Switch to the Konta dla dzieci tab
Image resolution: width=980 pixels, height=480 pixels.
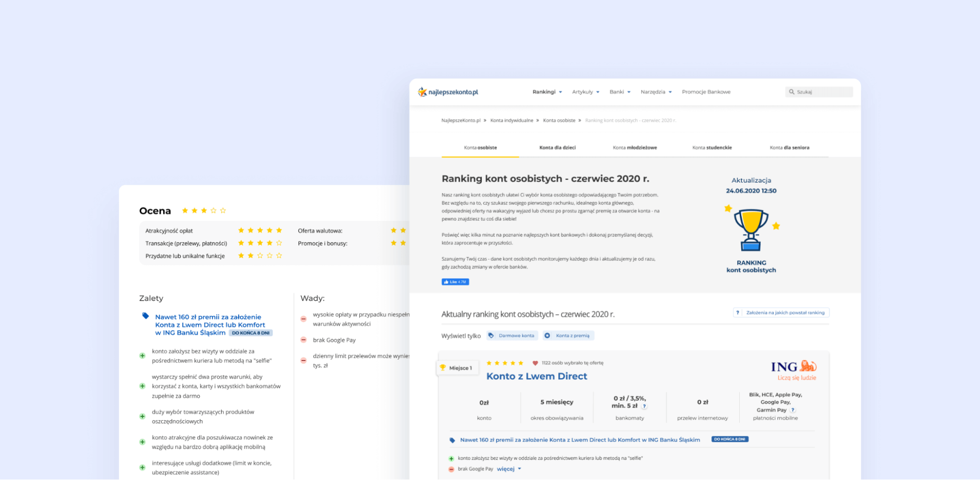point(557,147)
